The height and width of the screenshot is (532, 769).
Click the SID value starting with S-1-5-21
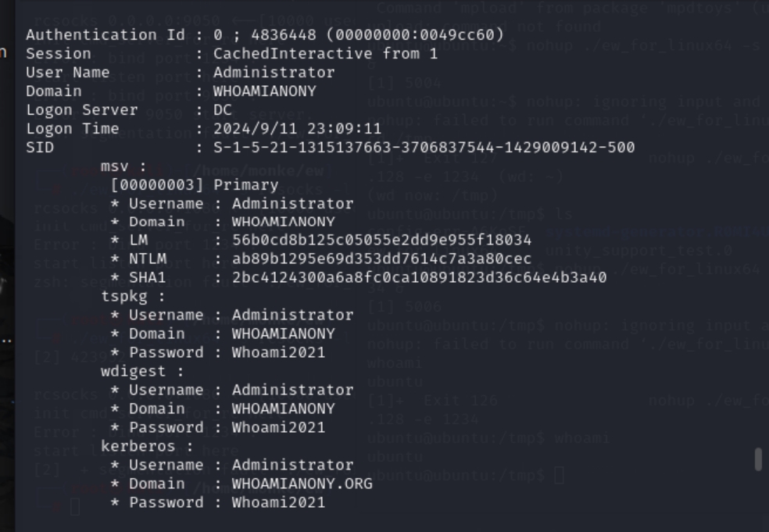[x=424, y=147]
